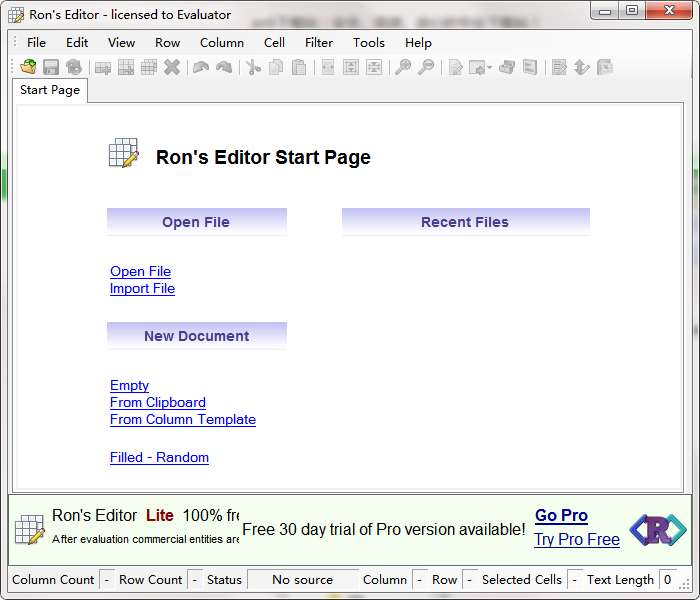Open the Tools menu
Image resolution: width=700 pixels, height=600 pixels.
point(368,42)
